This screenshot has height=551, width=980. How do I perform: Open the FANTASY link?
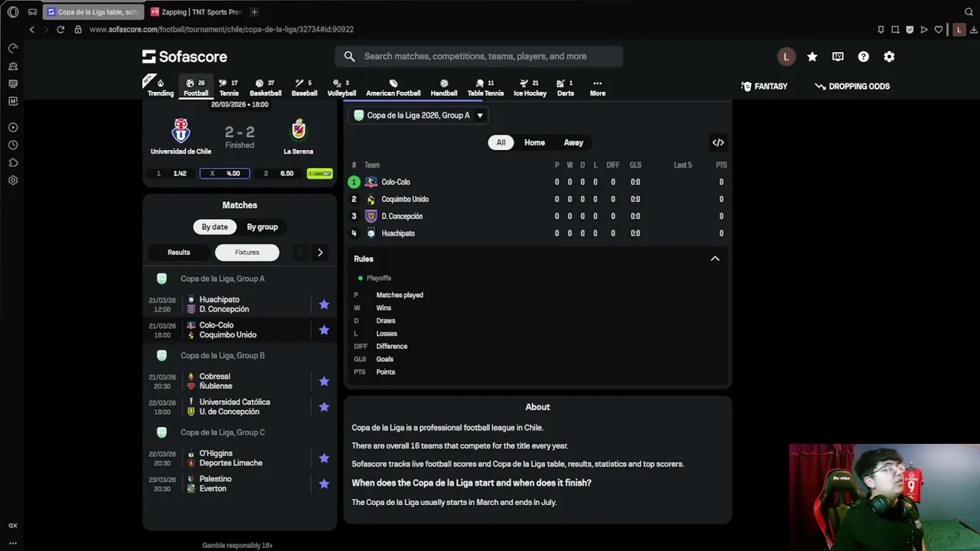pos(764,86)
